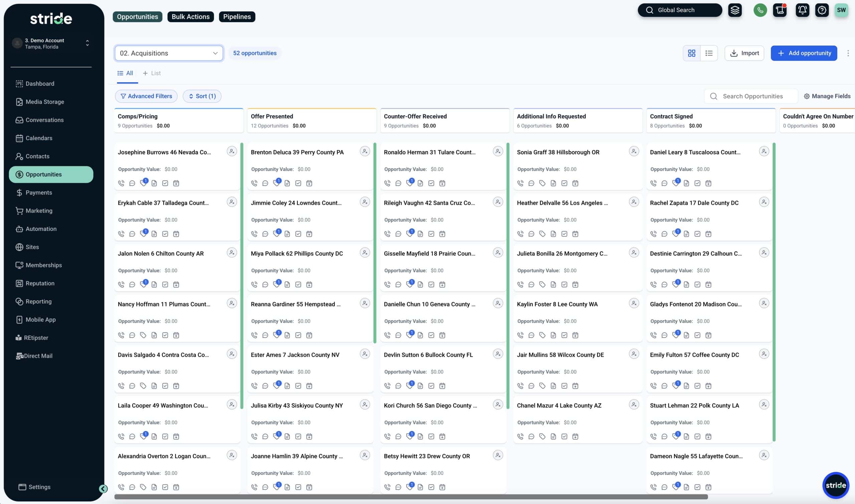The image size is (855, 504).
Task: Click the call icon on Josephine Burrows card
Action: [121, 183]
